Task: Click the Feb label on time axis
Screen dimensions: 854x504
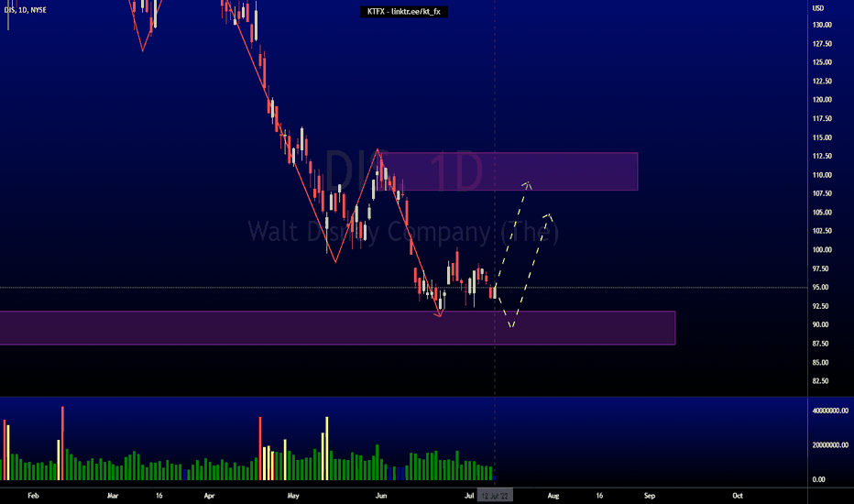Action: click(x=33, y=496)
